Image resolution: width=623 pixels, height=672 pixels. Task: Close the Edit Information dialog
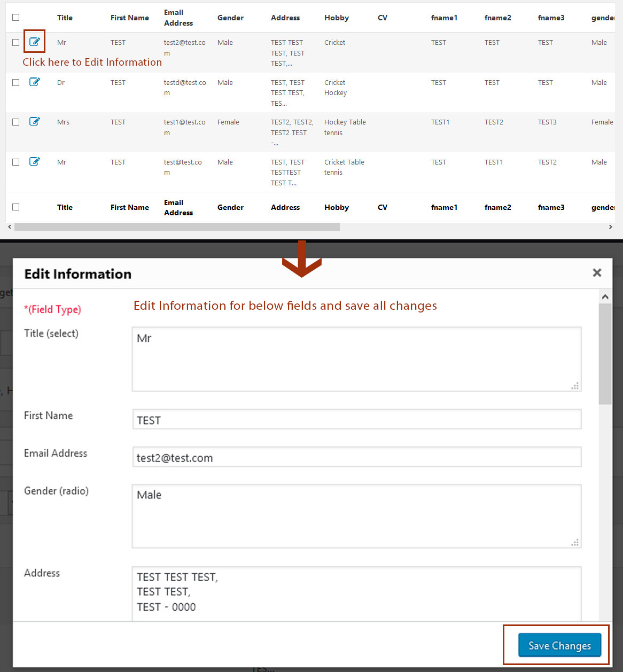click(x=597, y=273)
